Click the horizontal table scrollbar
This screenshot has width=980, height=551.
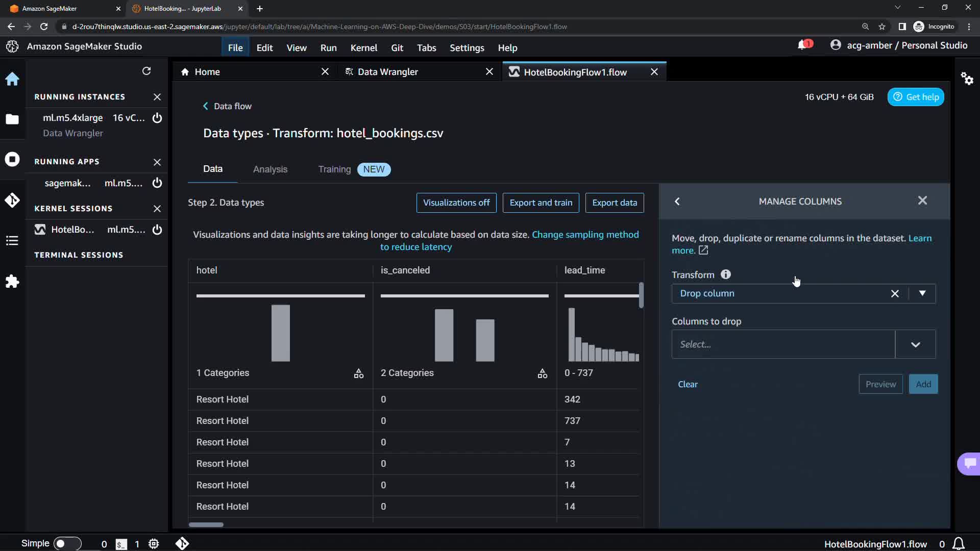click(206, 524)
